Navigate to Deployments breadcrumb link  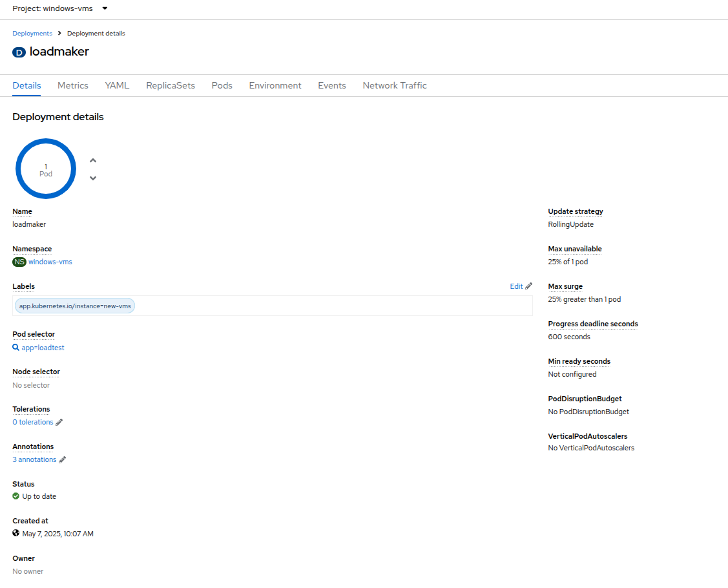pyautogui.click(x=32, y=34)
